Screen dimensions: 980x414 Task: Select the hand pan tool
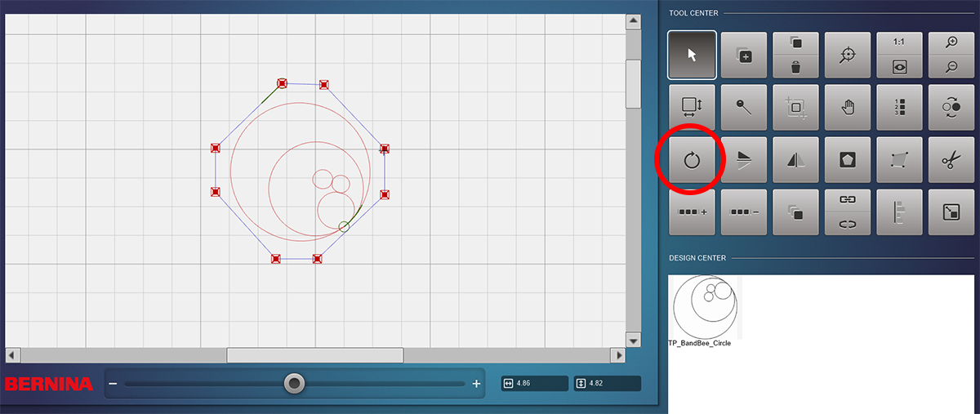click(848, 107)
